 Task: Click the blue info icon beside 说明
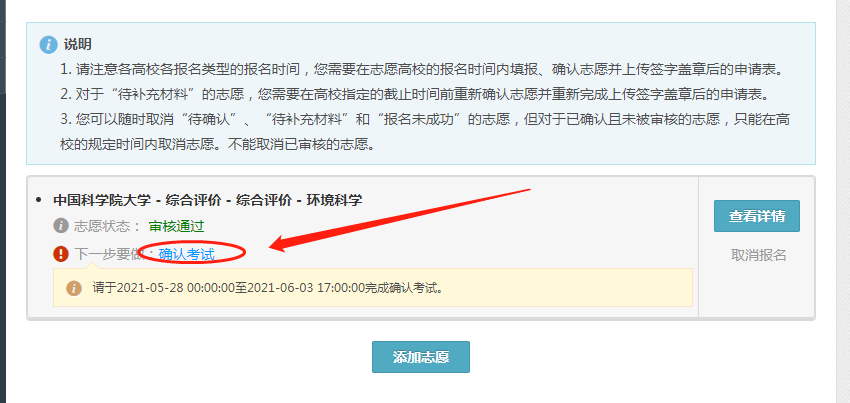tap(48, 44)
